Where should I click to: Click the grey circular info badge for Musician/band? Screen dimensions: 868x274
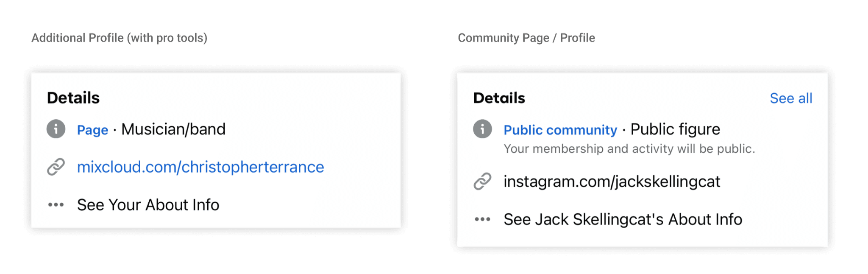pos(56,130)
